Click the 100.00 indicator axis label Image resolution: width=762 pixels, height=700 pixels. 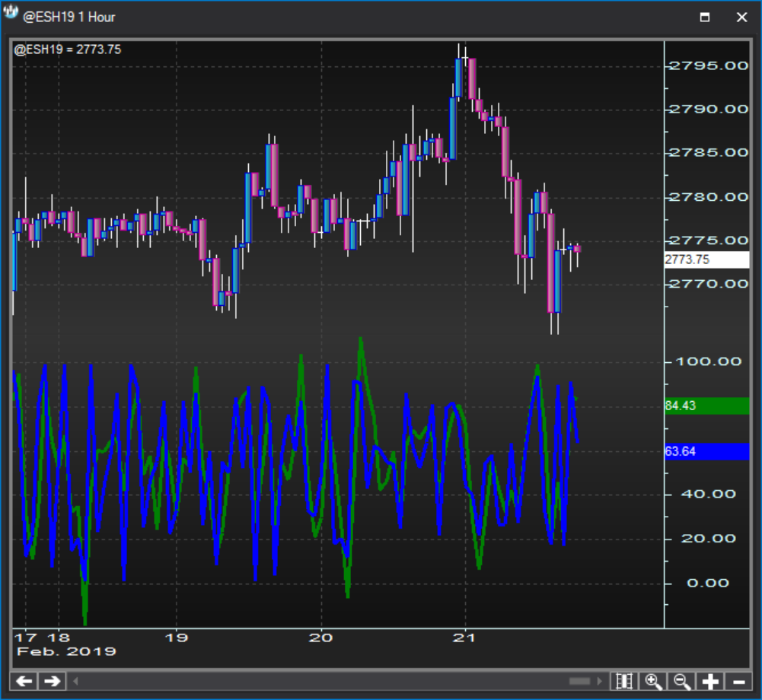709,361
